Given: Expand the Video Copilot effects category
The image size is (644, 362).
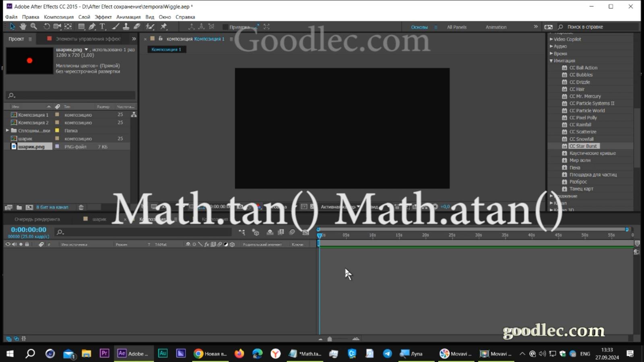Looking at the screenshot, I should pos(551,39).
